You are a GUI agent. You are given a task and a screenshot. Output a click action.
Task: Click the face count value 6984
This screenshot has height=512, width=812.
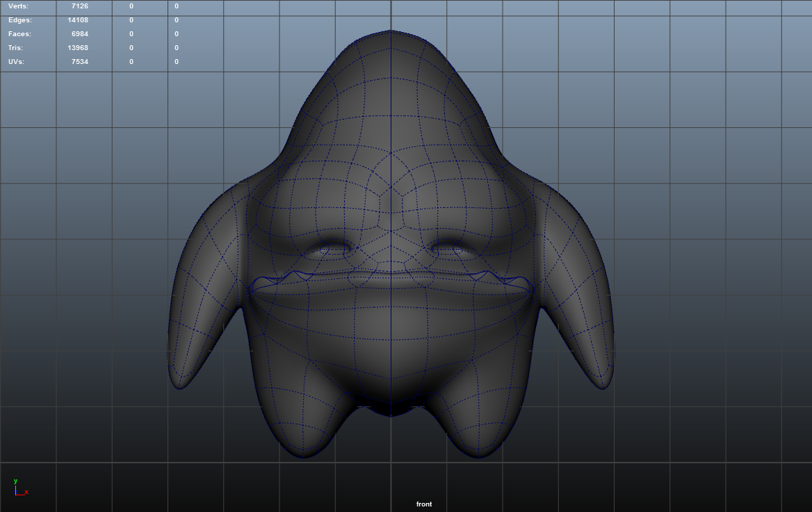[80, 34]
